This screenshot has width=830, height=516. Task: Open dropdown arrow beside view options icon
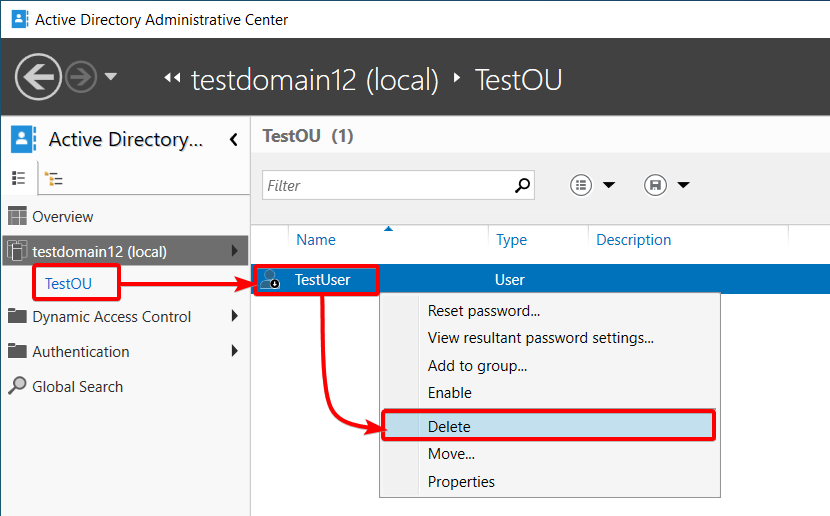(609, 185)
